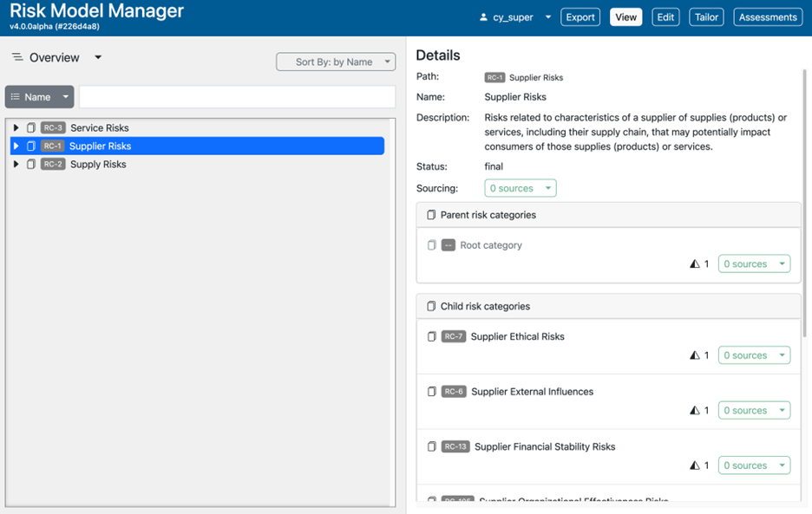
Task: Click the Details heading
Action: click(x=438, y=55)
